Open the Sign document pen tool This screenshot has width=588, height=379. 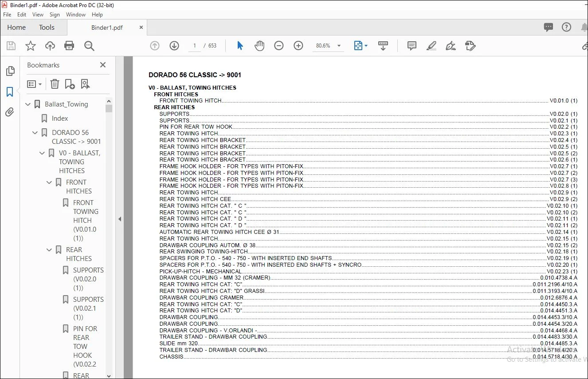click(x=451, y=46)
